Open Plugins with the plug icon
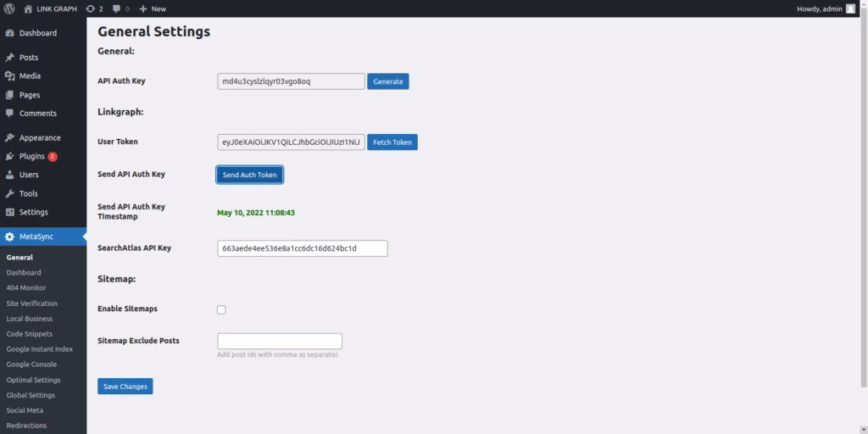The height and width of the screenshot is (434, 868). 10,156
